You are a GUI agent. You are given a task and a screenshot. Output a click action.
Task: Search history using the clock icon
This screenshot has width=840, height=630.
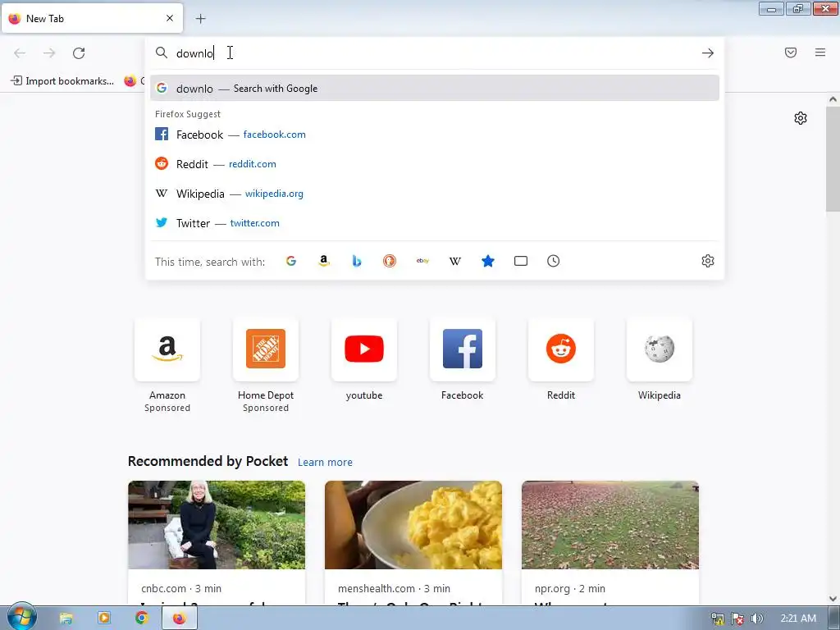pos(554,261)
